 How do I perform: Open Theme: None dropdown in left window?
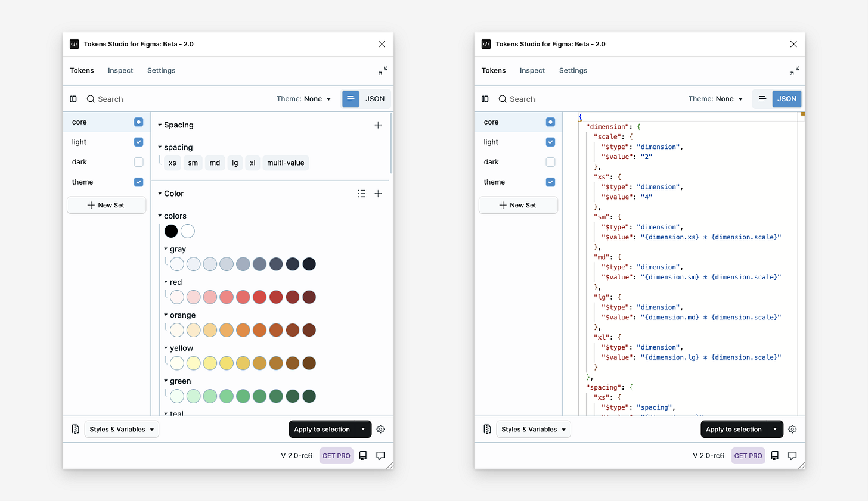303,99
